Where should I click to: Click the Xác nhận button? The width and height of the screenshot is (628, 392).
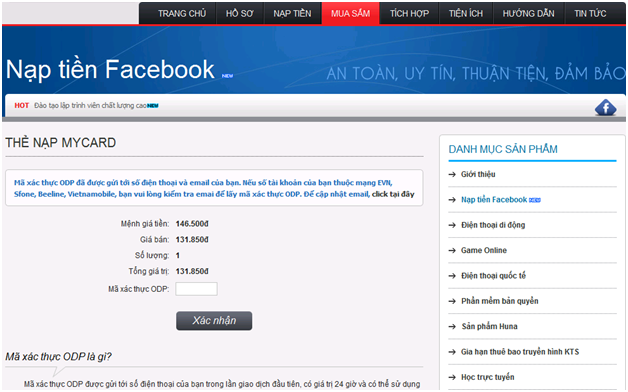click(214, 321)
